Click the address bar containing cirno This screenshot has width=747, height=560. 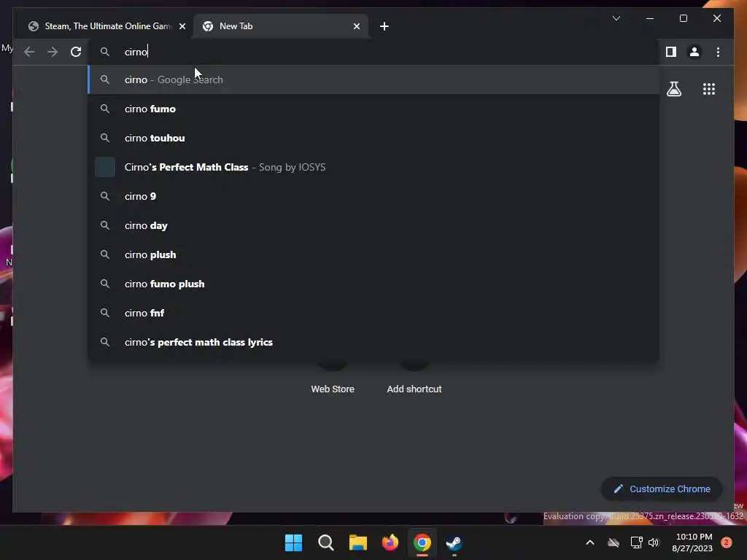(374, 52)
